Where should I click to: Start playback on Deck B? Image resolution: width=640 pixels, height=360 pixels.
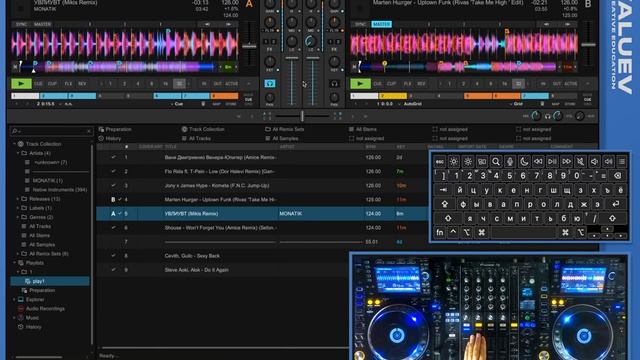point(360,84)
